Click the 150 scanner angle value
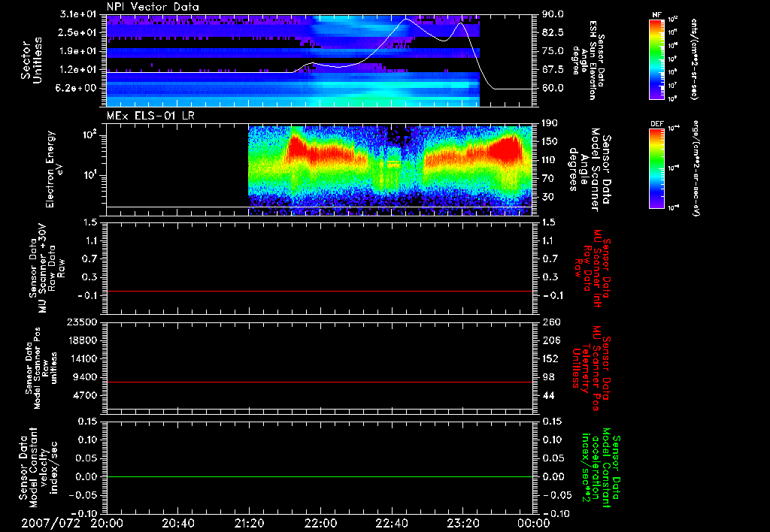 pyautogui.click(x=550, y=141)
